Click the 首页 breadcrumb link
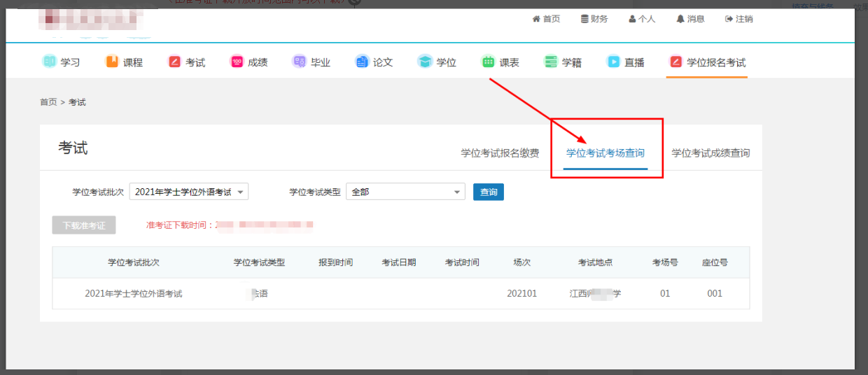Image resolution: width=868 pixels, height=375 pixels. pos(48,102)
